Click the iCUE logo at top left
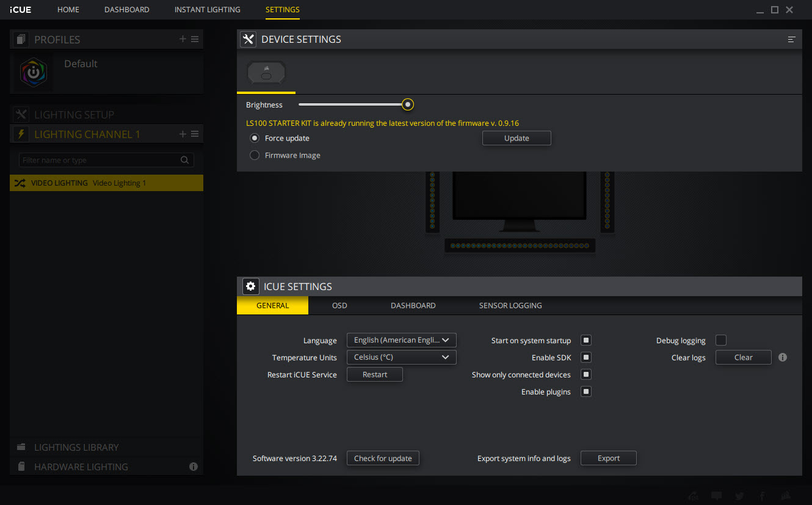The width and height of the screenshot is (812, 505). coord(21,10)
